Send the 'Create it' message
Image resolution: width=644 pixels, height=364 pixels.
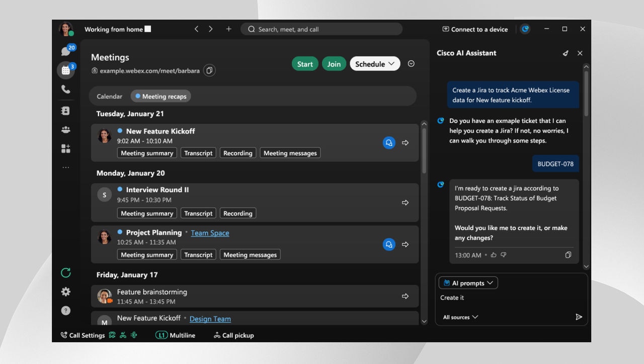pyautogui.click(x=579, y=317)
